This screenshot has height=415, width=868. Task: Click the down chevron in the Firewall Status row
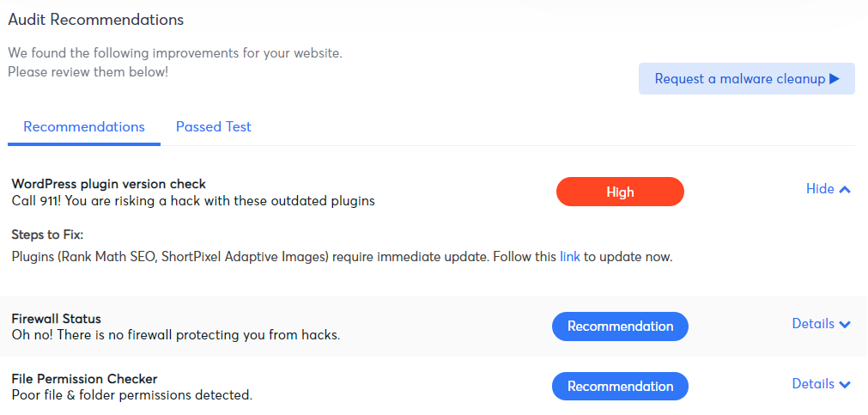tap(845, 324)
